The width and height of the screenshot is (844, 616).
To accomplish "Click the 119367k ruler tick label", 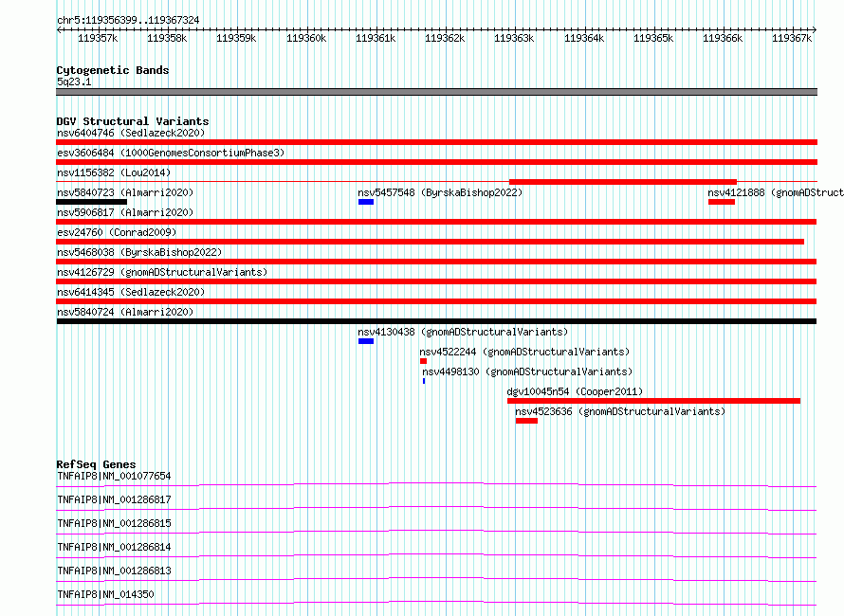I will click(792, 38).
